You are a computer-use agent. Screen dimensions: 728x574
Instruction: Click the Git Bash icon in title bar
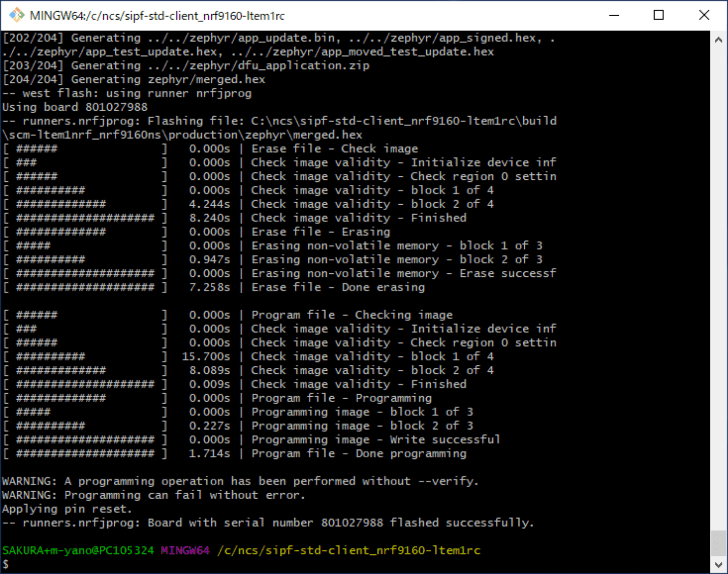[16, 15]
